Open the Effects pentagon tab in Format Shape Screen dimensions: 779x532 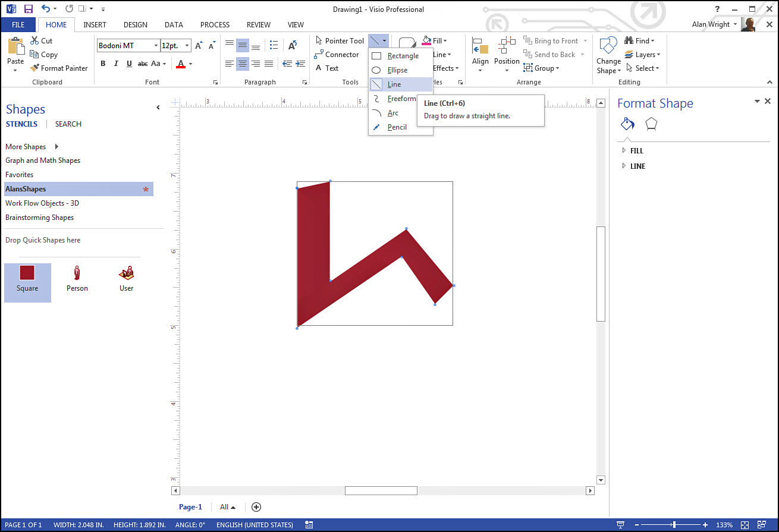coord(651,124)
